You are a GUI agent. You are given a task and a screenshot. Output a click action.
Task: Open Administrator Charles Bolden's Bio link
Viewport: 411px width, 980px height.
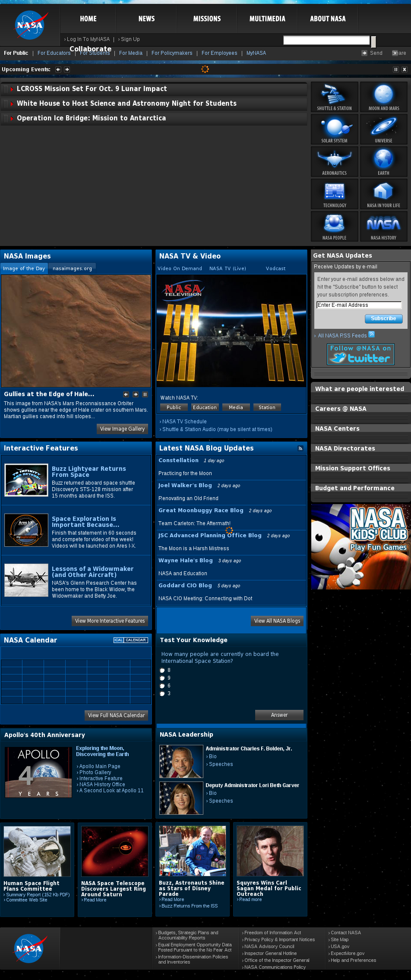[x=213, y=756]
